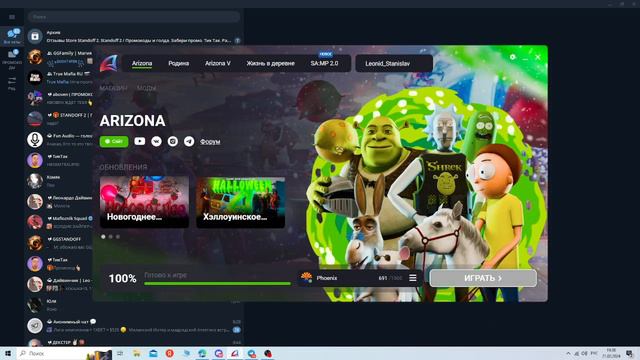Open launcher settings gear icon
The width and height of the screenshot is (640, 360).
click(513, 57)
